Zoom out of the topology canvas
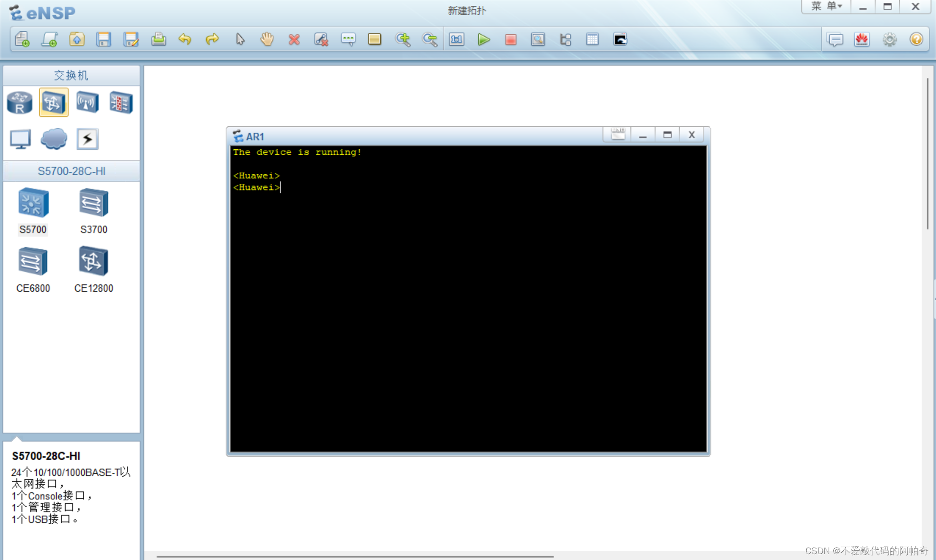Image resolution: width=936 pixels, height=560 pixels. pyautogui.click(x=430, y=39)
